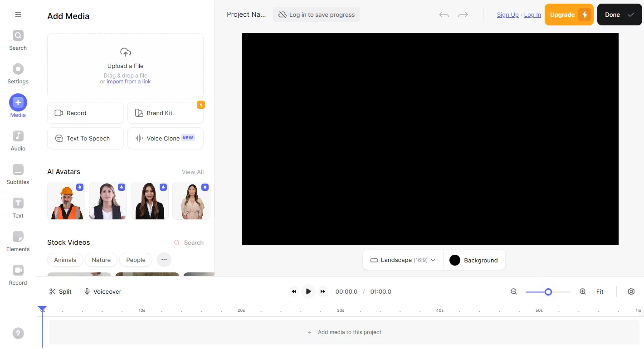Click the orange Upgrade button
644x349 pixels.
click(x=569, y=15)
